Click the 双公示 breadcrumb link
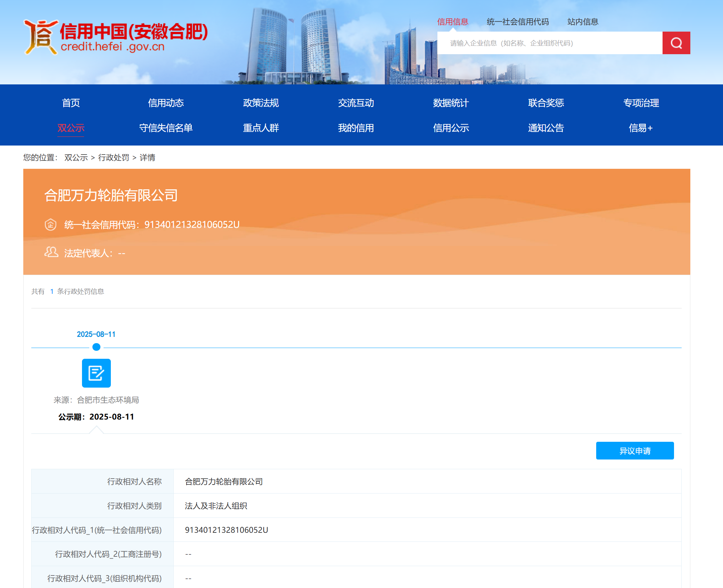 [76, 157]
